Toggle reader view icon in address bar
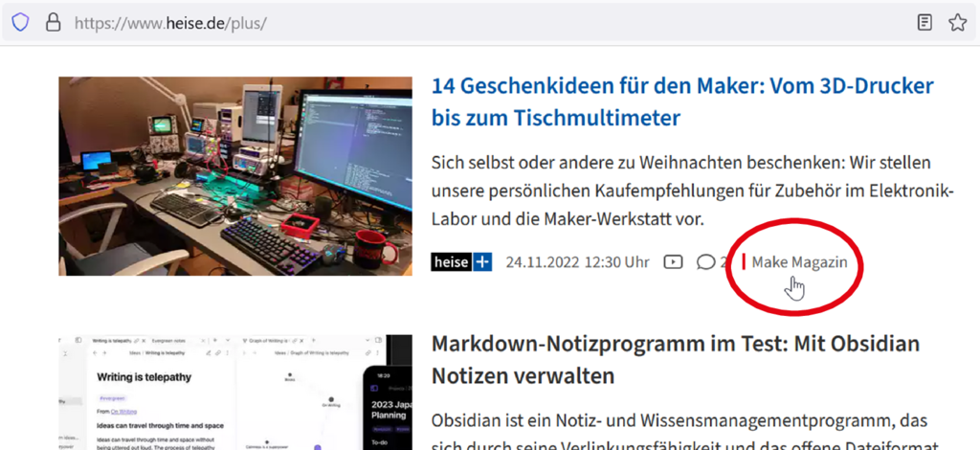 pyautogui.click(x=924, y=23)
